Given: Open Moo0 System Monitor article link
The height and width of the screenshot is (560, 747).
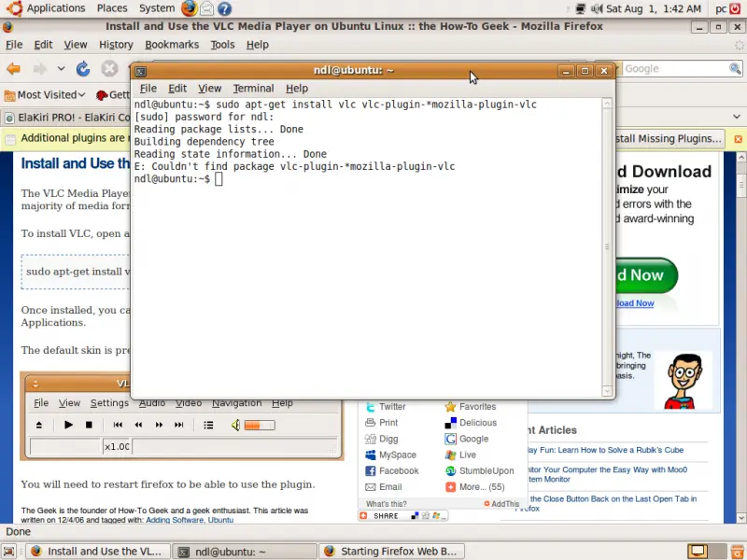Looking at the screenshot, I should (607, 474).
